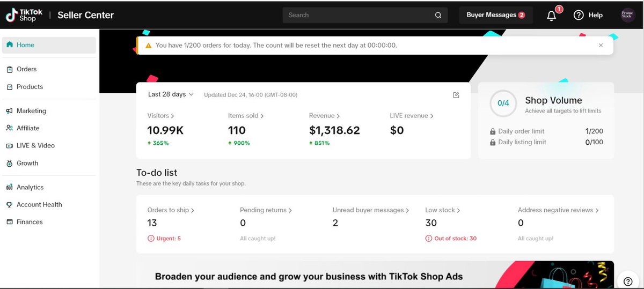Click the Analytics bar chart icon
644x289 pixels.
tap(10, 187)
